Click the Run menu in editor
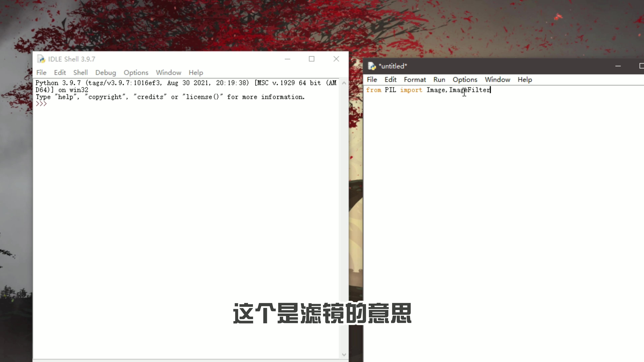Image resolution: width=644 pixels, height=362 pixels. [439, 80]
